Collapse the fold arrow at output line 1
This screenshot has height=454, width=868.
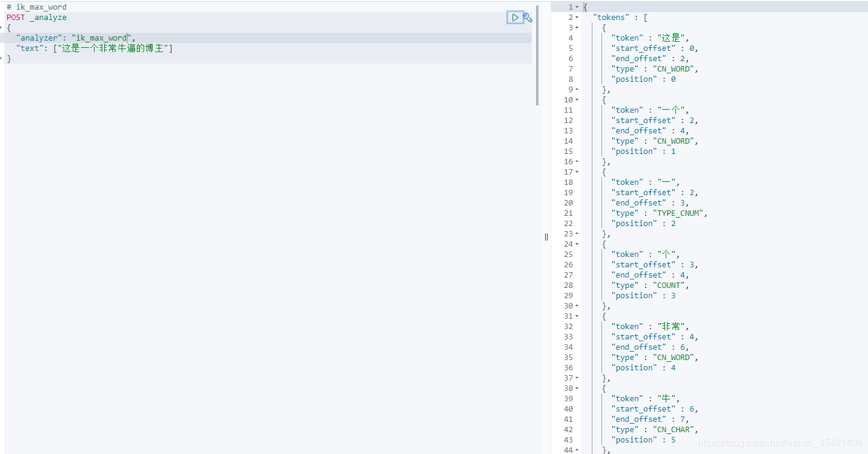pos(577,7)
